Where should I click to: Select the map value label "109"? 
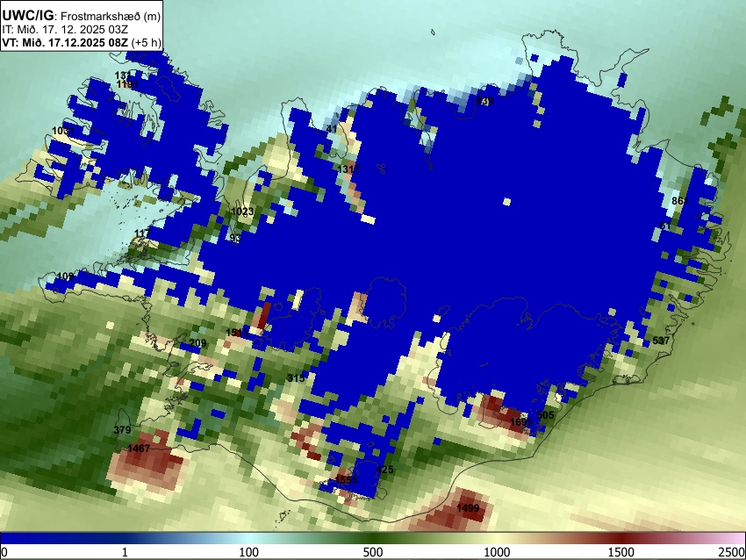[x=65, y=276]
